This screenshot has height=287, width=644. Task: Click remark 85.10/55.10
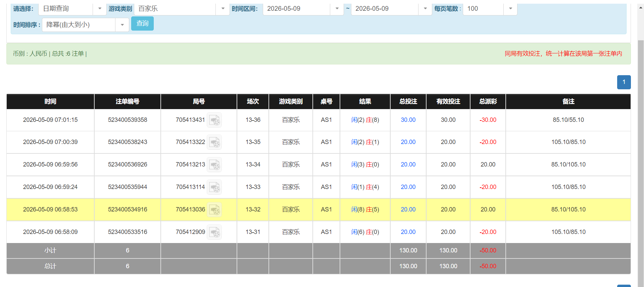568,120
